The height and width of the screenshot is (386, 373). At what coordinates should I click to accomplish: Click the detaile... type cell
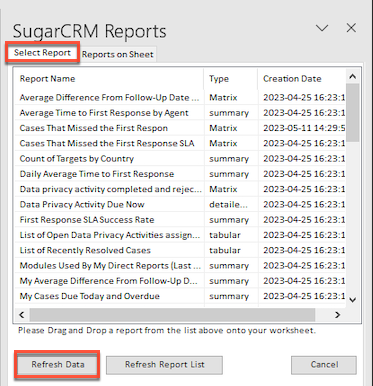click(228, 205)
